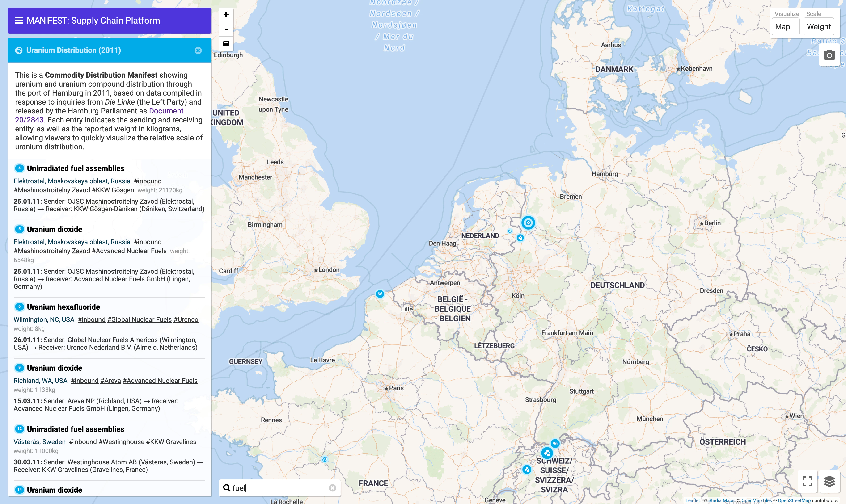The image size is (846, 504).
Task: Select the large circular marker near Lingen
Action: (x=528, y=223)
